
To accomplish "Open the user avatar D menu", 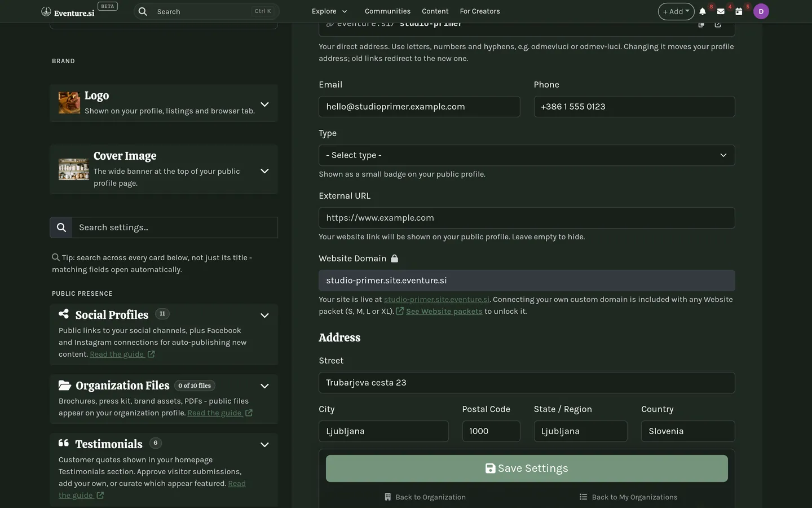I will click(x=761, y=11).
